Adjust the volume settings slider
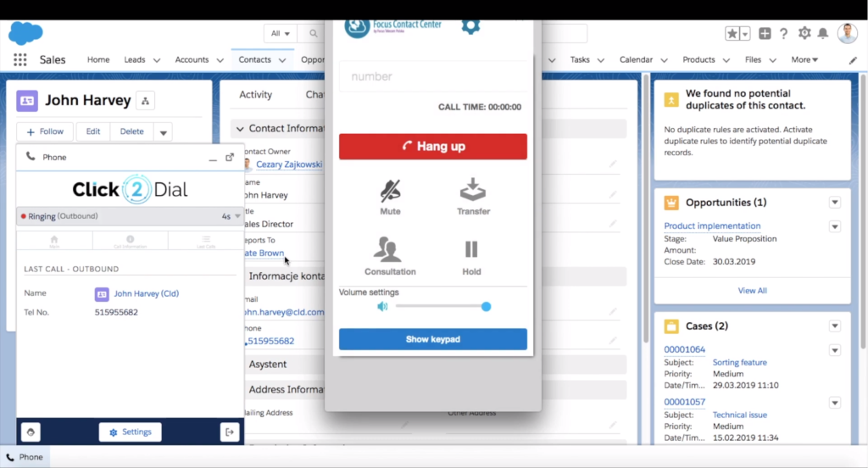The image size is (868, 468). 486,306
